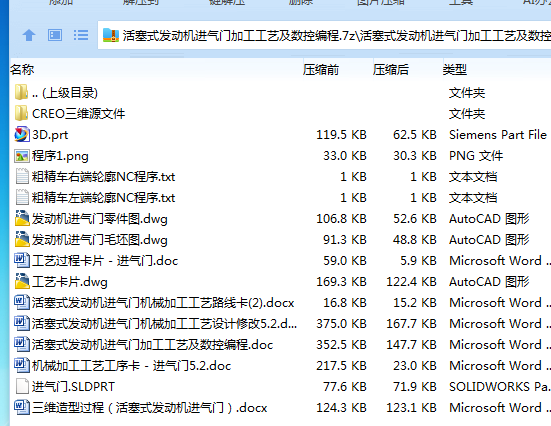Click the up-directory arrow icon
This screenshot has height=426, width=551.
coord(29,35)
